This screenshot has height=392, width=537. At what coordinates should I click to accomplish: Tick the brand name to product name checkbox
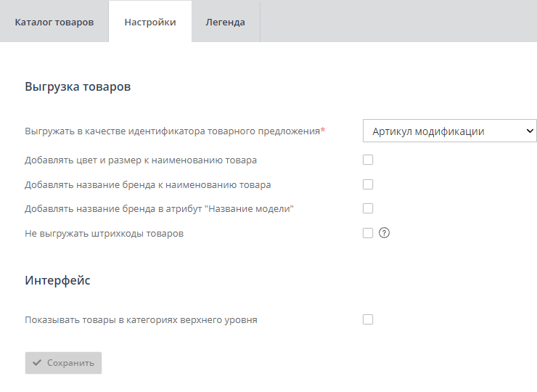[x=368, y=184]
